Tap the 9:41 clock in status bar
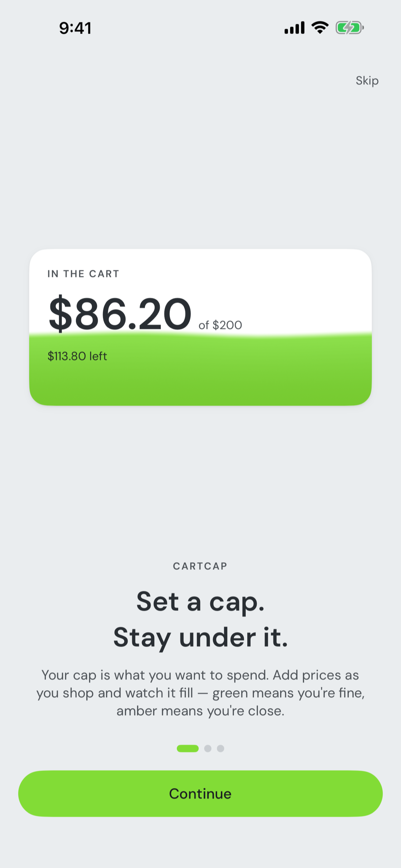Screen dimensions: 401x868 (x=75, y=28)
